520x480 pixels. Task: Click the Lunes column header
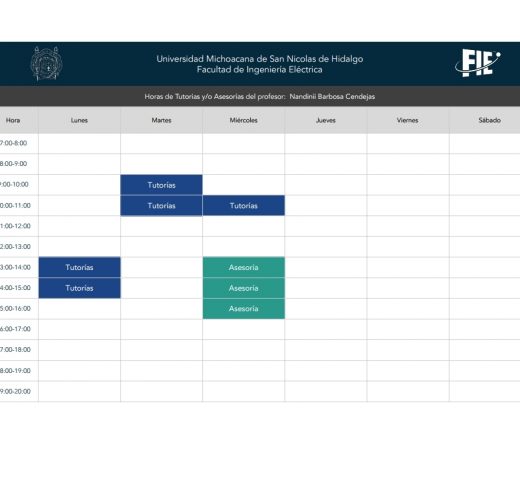(x=79, y=120)
